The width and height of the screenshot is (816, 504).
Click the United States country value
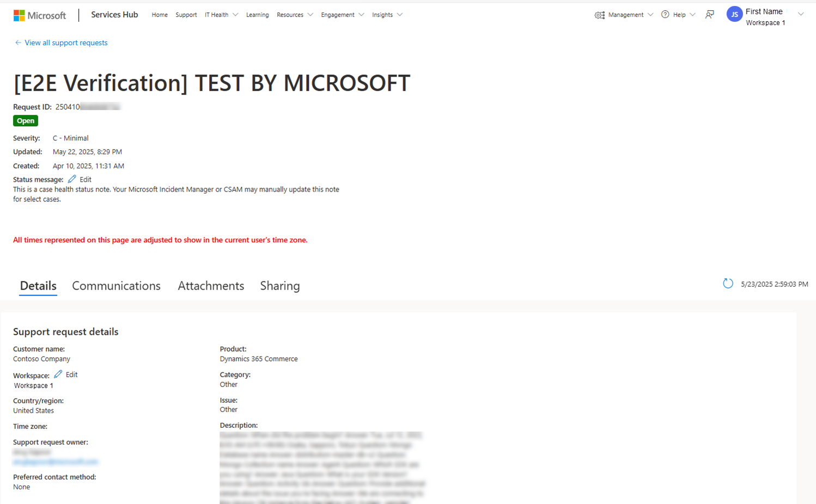(33, 410)
